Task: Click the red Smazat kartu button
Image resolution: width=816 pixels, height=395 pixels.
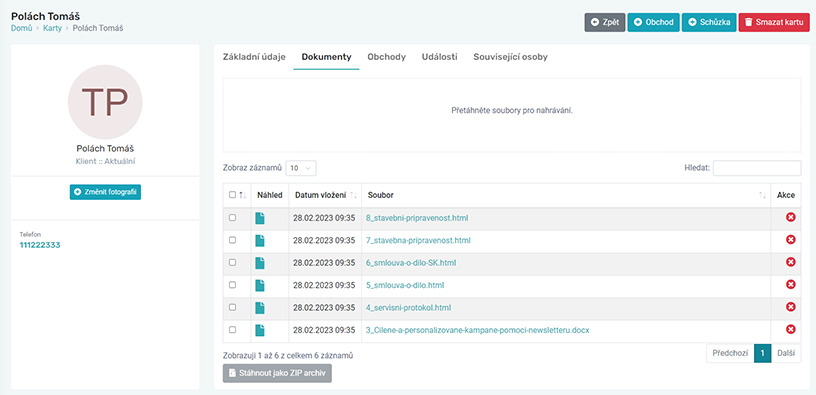Action: click(x=773, y=22)
